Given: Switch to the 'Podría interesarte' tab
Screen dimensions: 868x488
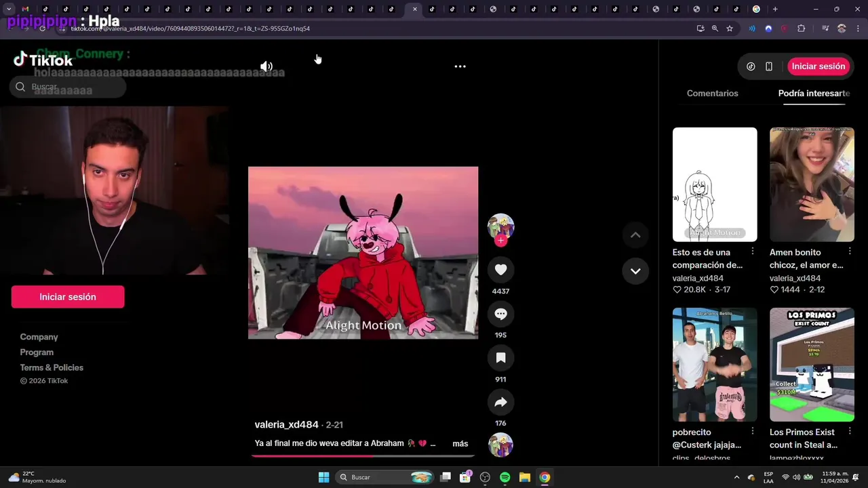Looking at the screenshot, I should pyautogui.click(x=814, y=94).
